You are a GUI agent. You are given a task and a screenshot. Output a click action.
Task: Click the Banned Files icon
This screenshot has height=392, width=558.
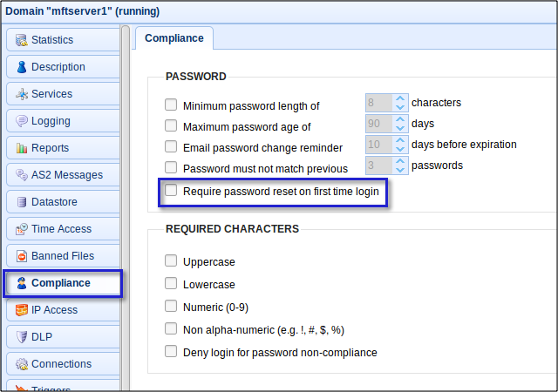pyautogui.click(x=21, y=256)
